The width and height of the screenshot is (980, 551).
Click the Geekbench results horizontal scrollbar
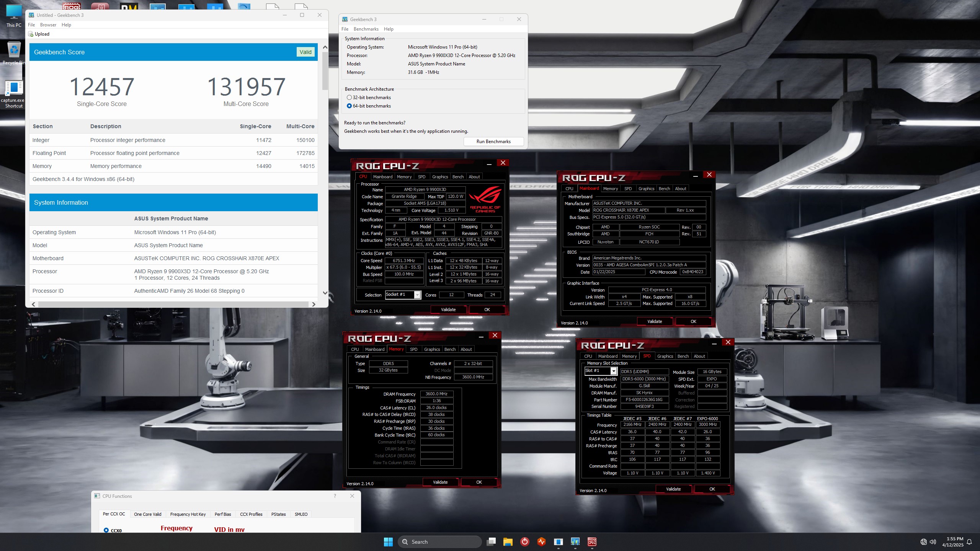[173, 305]
